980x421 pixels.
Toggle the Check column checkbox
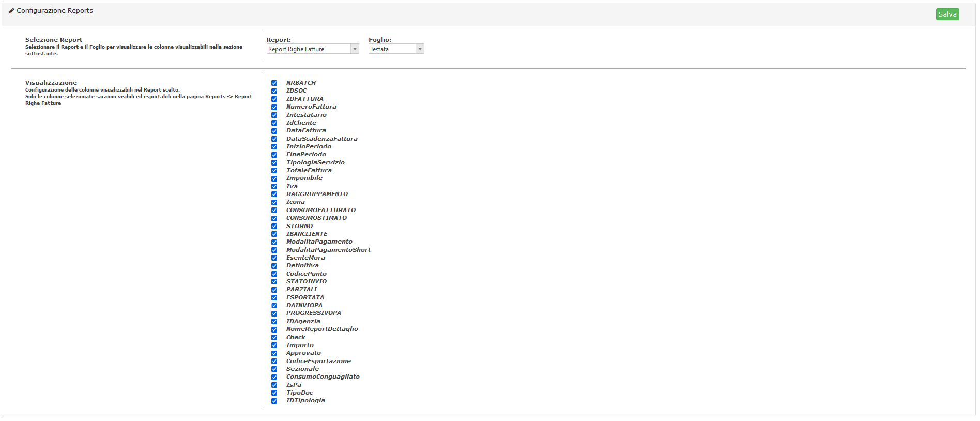click(x=274, y=338)
